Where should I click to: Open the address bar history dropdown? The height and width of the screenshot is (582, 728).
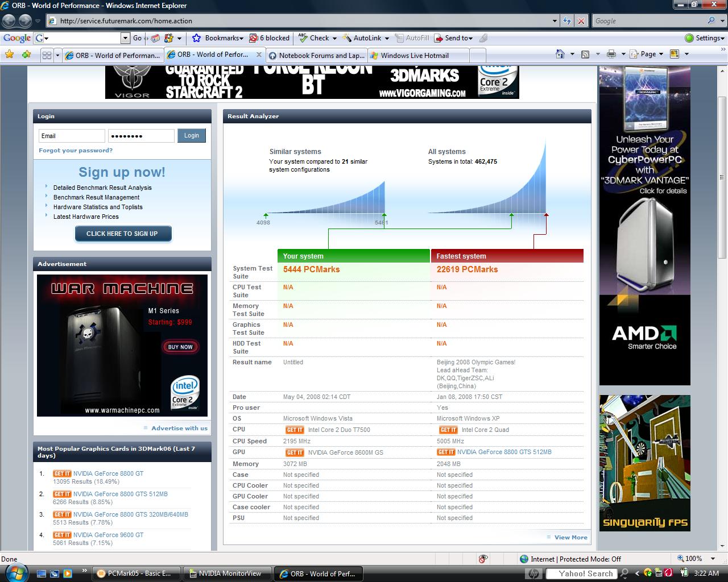[555, 21]
